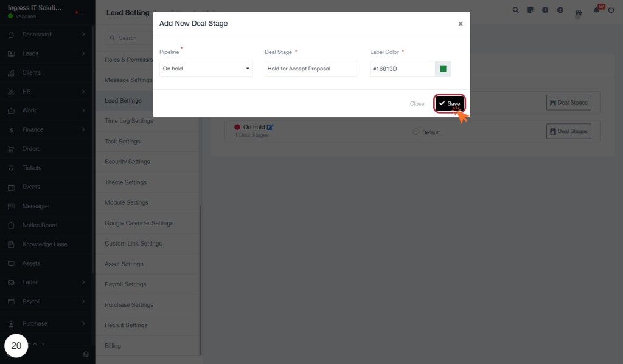This screenshot has height=364, width=623.
Task: Select the Default radio for On hold pipeline
Action: (x=416, y=132)
